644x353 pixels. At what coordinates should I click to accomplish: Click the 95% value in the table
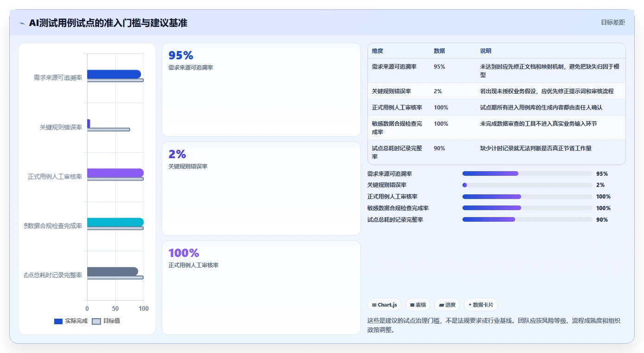[439, 67]
